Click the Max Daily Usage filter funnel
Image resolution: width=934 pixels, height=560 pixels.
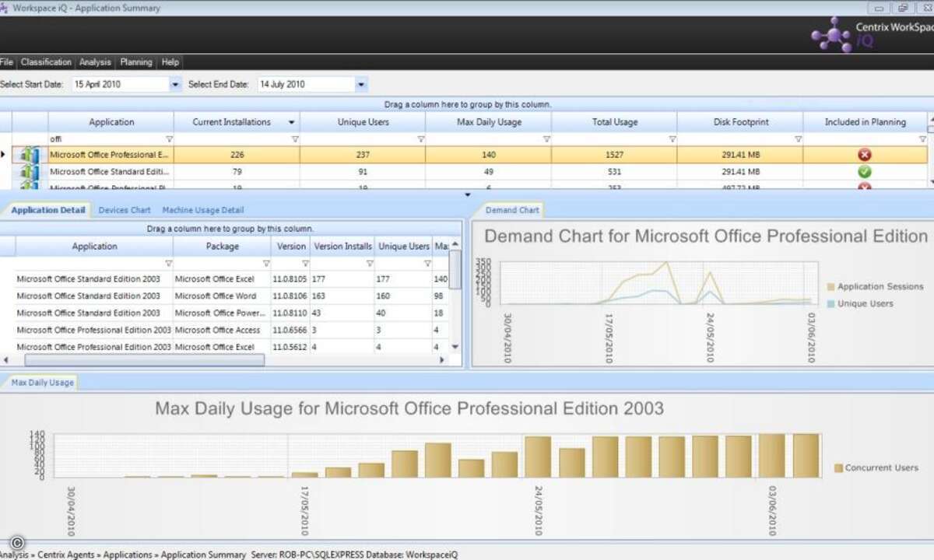[x=546, y=139]
